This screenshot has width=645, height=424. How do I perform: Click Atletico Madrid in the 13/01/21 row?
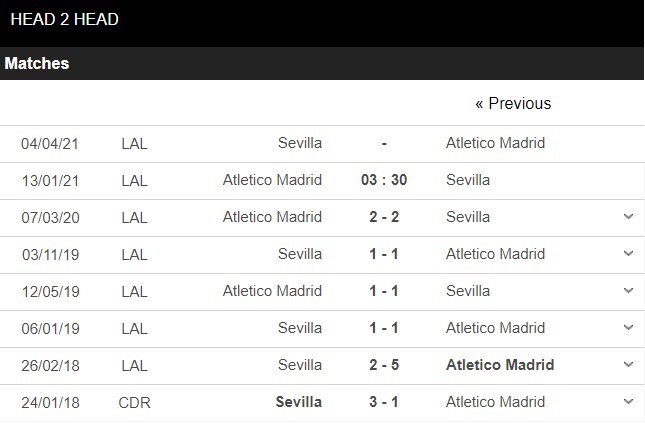(272, 180)
